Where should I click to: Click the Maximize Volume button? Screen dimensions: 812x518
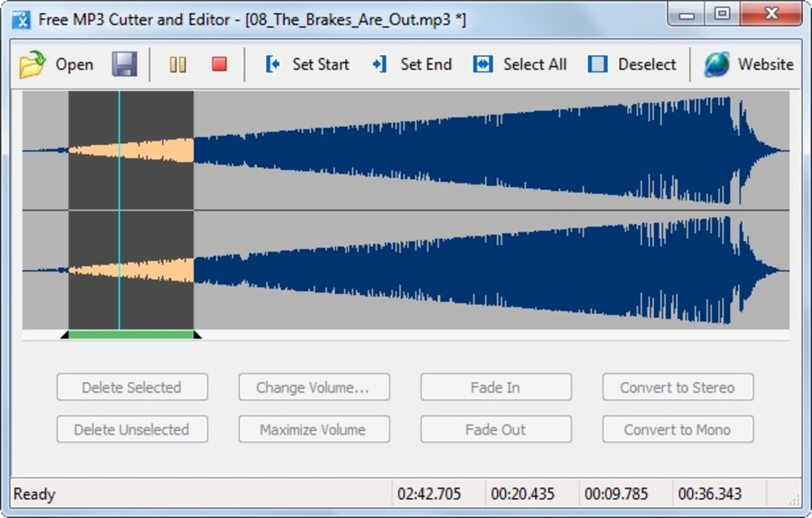tap(314, 429)
